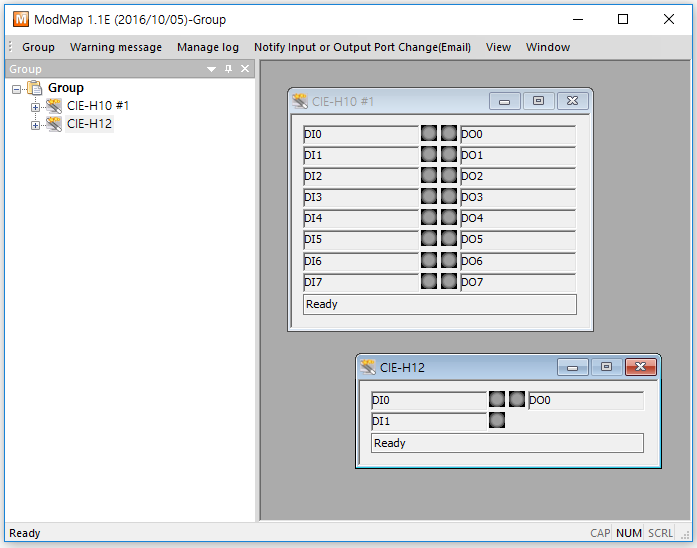The width and height of the screenshot is (697, 548).
Task: Click the NUM indicator in status bar
Action: (x=629, y=533)
